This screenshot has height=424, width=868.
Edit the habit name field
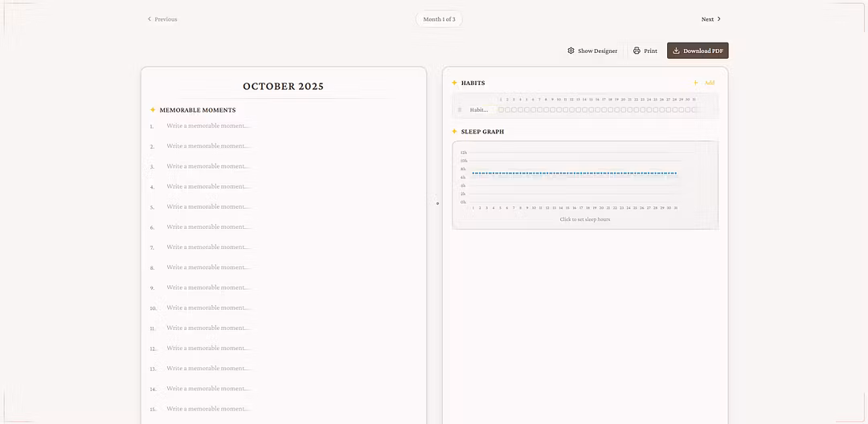point(479,110)
